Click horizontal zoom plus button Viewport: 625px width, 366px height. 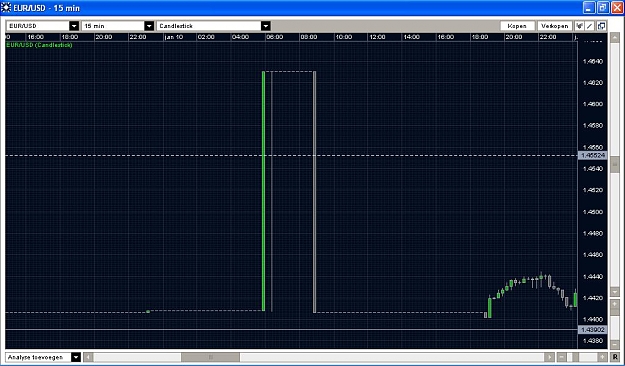tap(602, 357)
